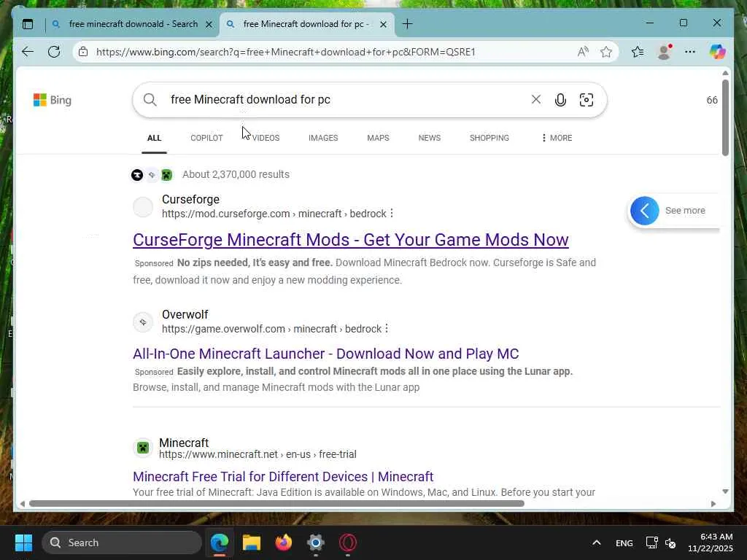Image resolution: width=747 pixels, height=560 pixels.
Task: Close the 'free Minecraft download for pc' tab
Action: pos(383,24)
